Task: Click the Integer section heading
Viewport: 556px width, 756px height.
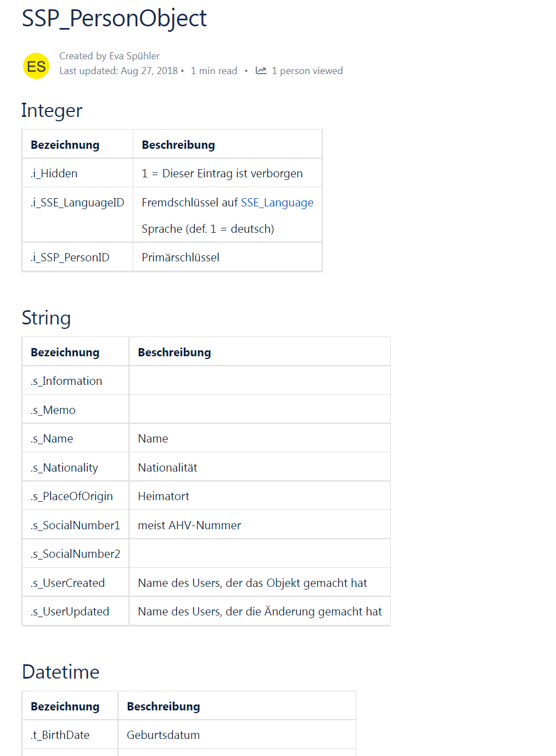Action: point(52,110)
